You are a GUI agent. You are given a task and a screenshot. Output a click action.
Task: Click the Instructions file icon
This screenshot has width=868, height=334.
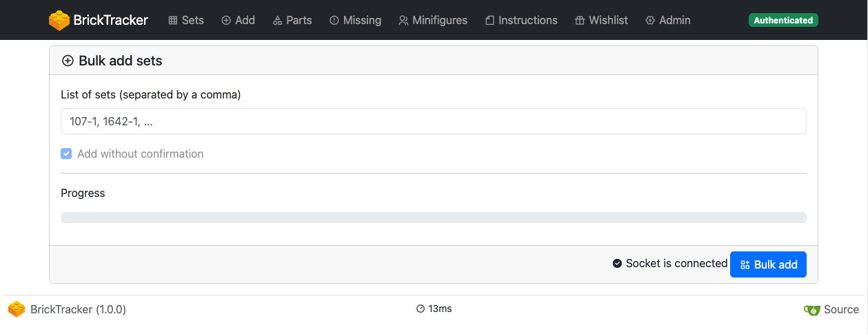pos(489,21)
